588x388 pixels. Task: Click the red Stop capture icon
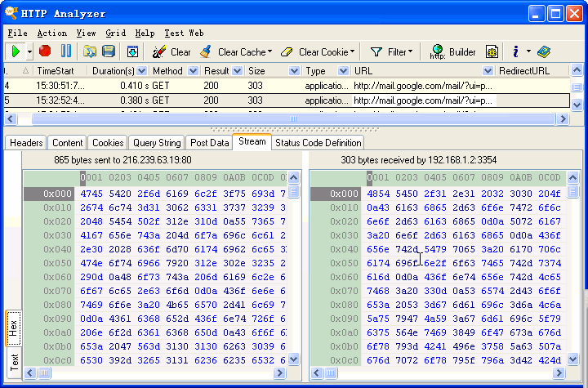coord(45,51)
